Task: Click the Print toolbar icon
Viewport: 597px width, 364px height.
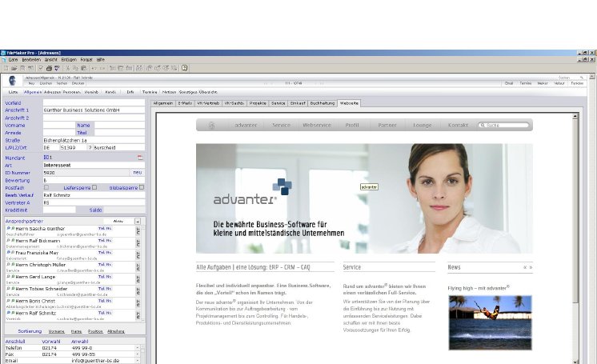Action: point(49,68)
